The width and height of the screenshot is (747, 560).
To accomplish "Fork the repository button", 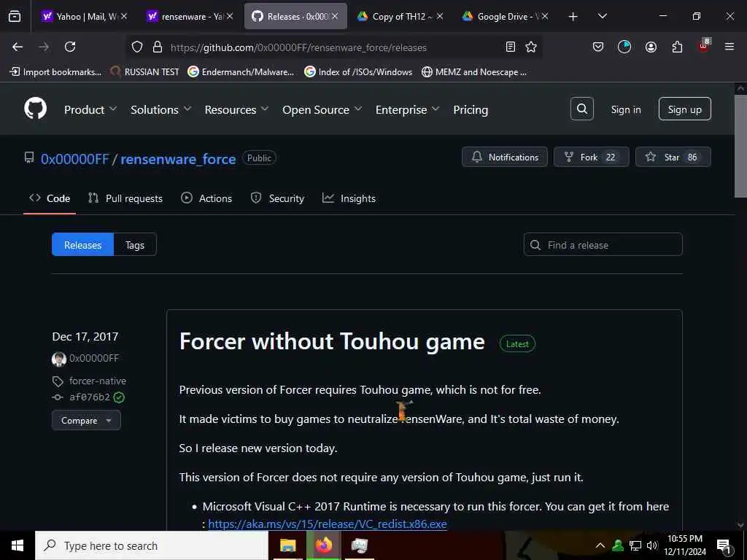I will point(591,157).
